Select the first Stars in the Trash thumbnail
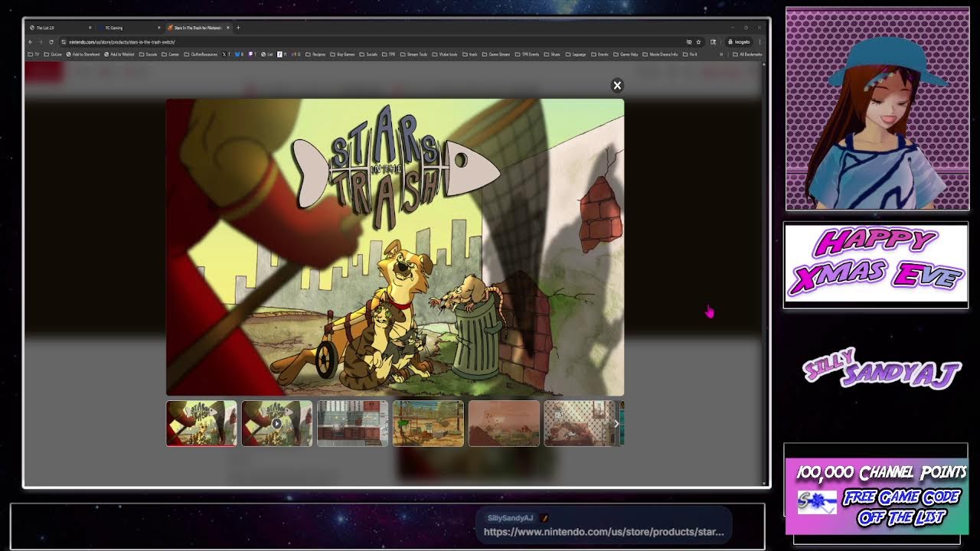Screen dimensions: 980x551 [x=201, y=423]
